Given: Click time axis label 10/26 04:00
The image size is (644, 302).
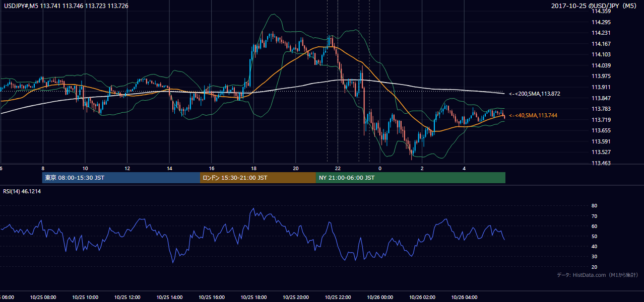Looking at the screenshot, I should (465, 297).
